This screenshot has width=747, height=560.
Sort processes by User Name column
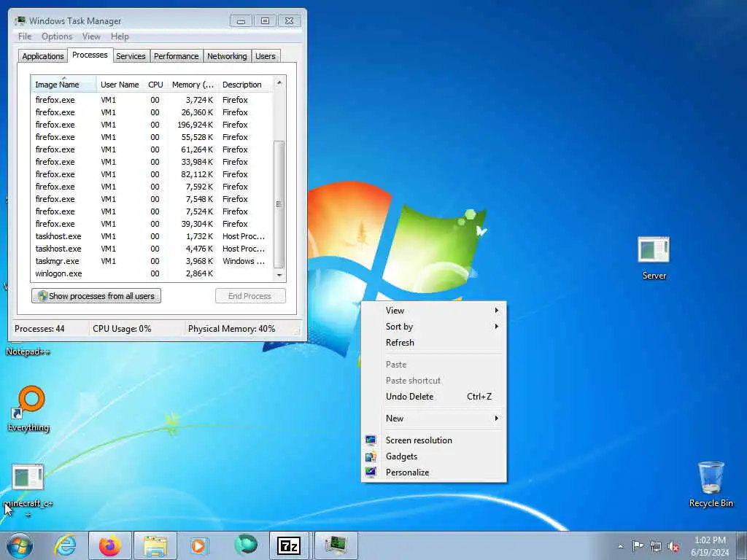coord(120,85)
